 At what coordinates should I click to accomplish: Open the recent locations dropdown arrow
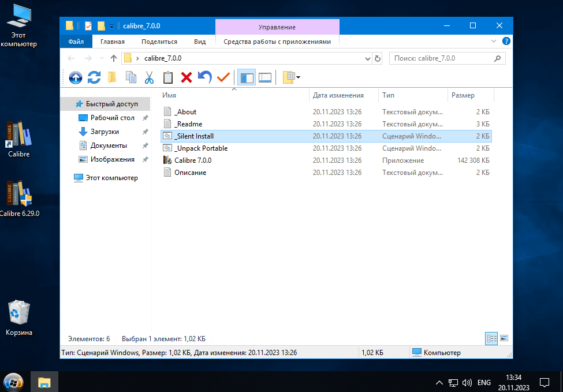(x=102, y=58)
